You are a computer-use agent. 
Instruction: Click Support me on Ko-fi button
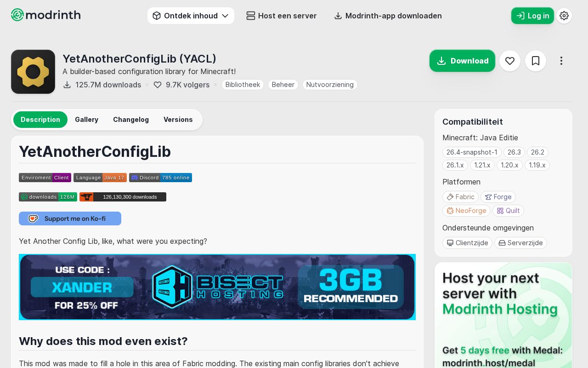pos(70,218)
